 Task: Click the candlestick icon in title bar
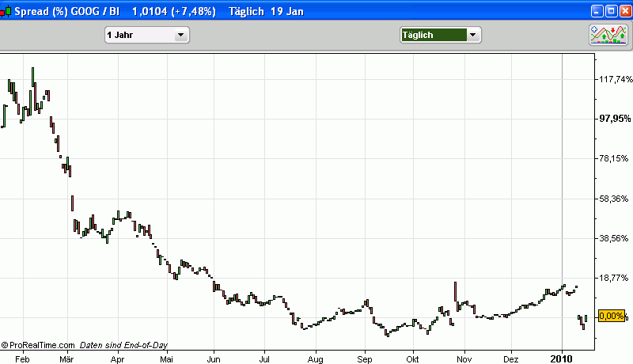(x=6, y=11)
